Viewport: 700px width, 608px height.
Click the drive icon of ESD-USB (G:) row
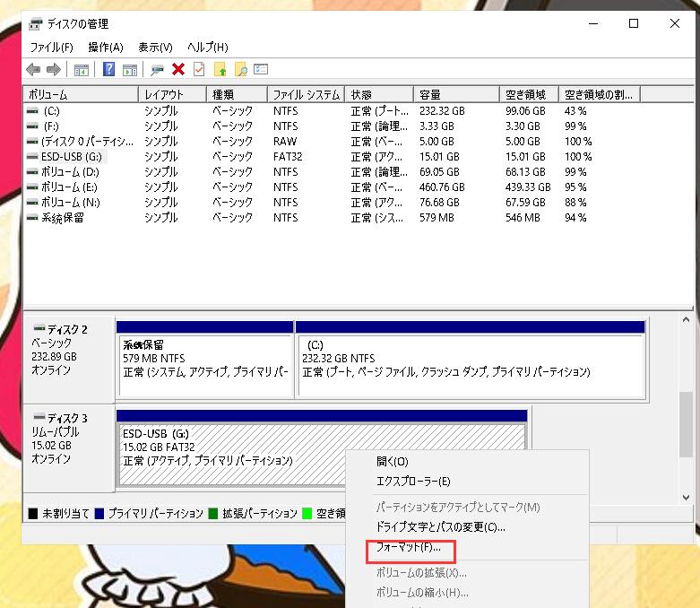[x=32, y=157]
